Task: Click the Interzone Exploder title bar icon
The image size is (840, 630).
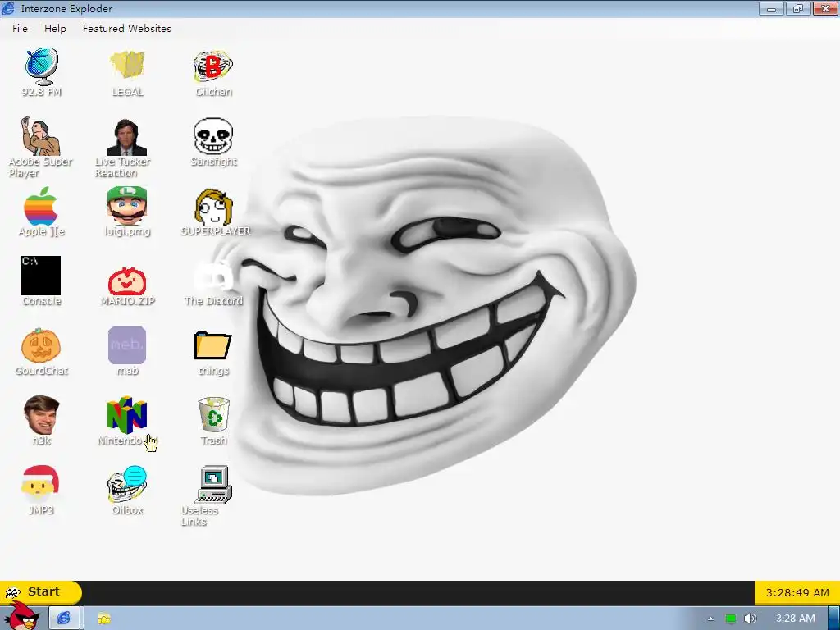Action: tap(8, 8)
